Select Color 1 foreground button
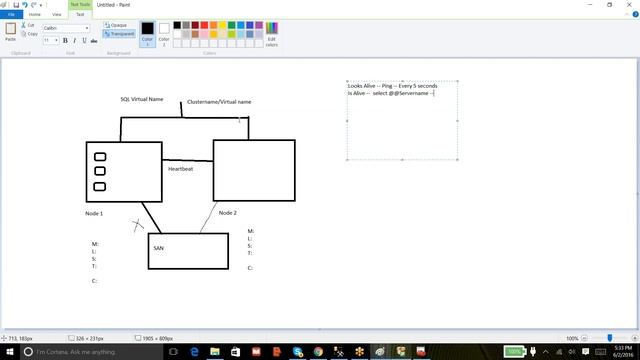 click(x=147, y=34)
